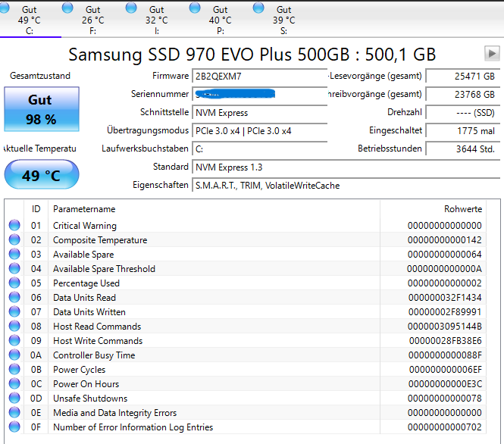Click the Eingeschaltet value 1775 mal
The image size is (504, 444).
coord(463,131)
